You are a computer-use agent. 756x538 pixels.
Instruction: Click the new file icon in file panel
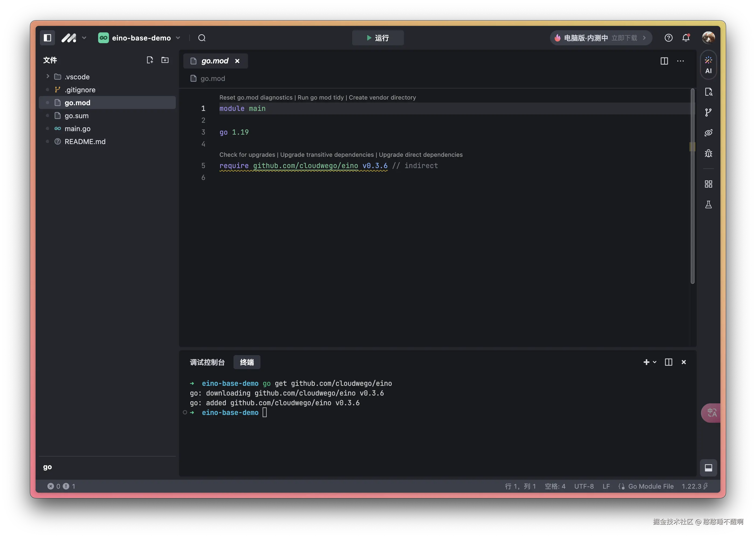point(150,60)
